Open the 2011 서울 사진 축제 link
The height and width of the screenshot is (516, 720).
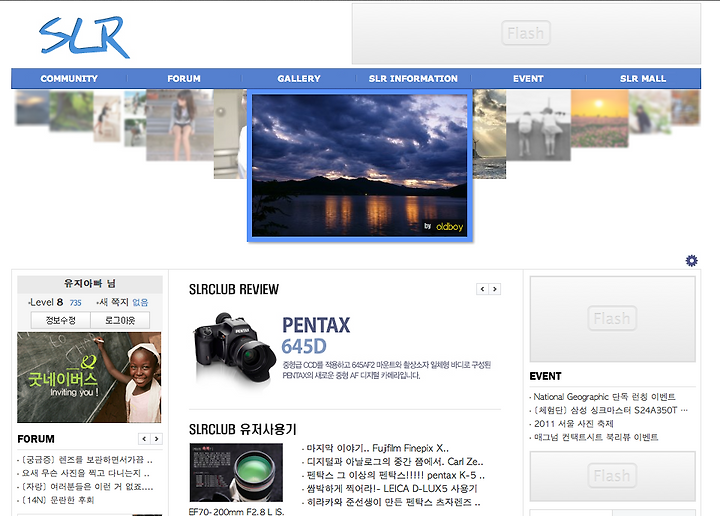(x=574, y=423)
